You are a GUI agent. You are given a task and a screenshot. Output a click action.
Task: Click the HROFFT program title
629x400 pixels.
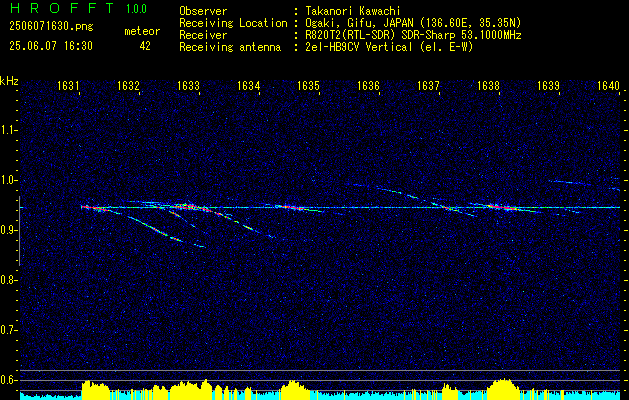click(62, 8)
